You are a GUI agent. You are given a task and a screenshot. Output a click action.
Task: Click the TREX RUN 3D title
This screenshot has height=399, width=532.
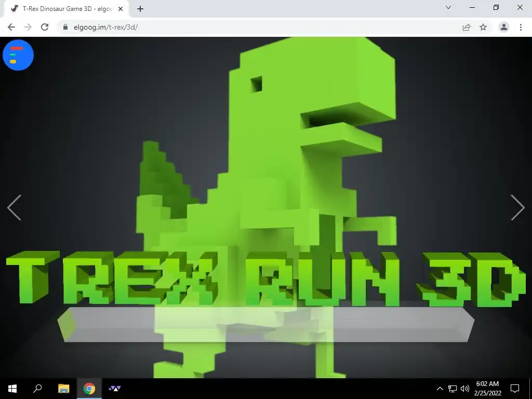pos(266,278)
